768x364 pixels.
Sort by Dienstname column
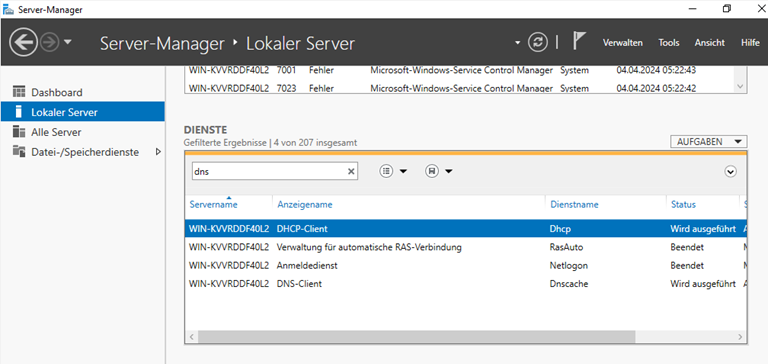(x=575, y=205)
